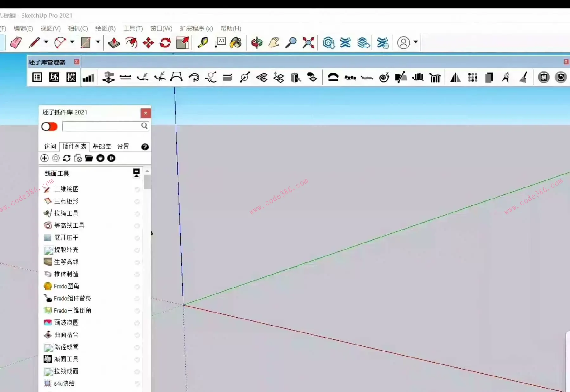The width and height of the screenshot is (570, 392).
Task: Activate the Orbit camera tool
Action: tap(257, 42)
